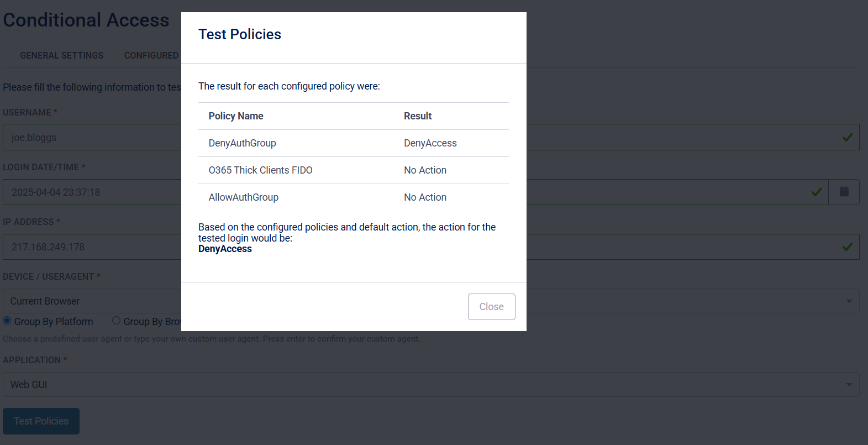Switch to the GENERAL SETTINGS tab
This screenshot has width=868, height=445.
click(x=61, y=55)
